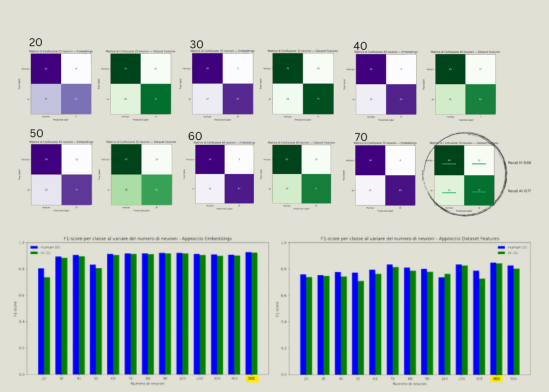
Task: Click the large heading number 20
Action: (36, 42)
